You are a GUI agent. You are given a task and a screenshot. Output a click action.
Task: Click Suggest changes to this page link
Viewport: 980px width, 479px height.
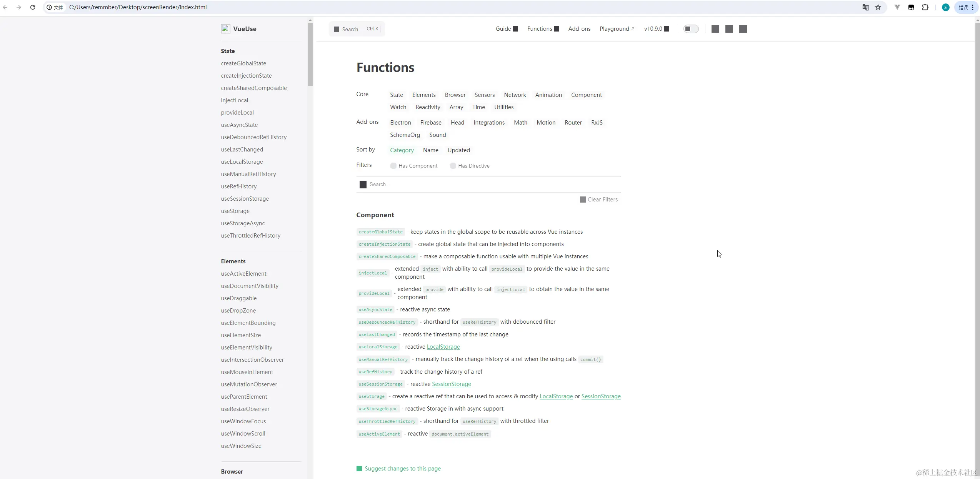[x=402, y=469]
